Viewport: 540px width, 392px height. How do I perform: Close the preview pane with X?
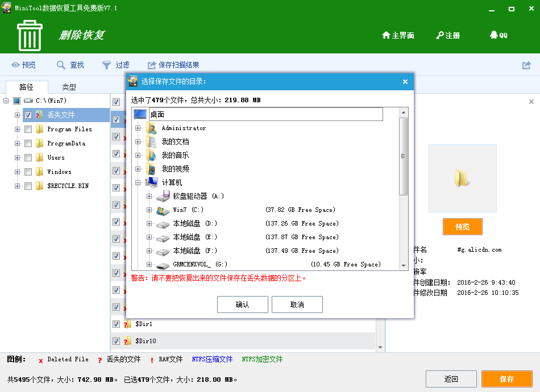(531, 102)
